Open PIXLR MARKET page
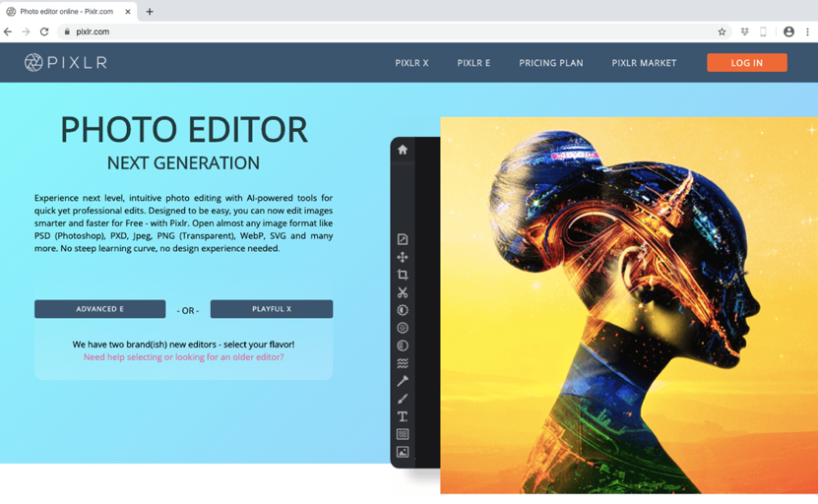This screenshot has width=818, height=504. coord(644,63)
